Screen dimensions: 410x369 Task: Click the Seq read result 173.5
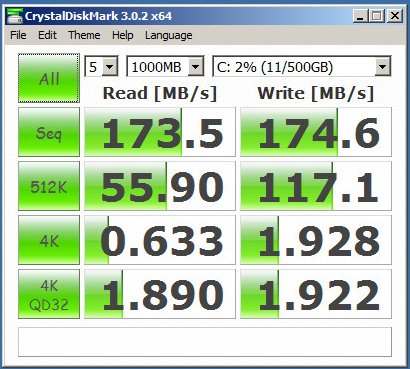[160, 132]
